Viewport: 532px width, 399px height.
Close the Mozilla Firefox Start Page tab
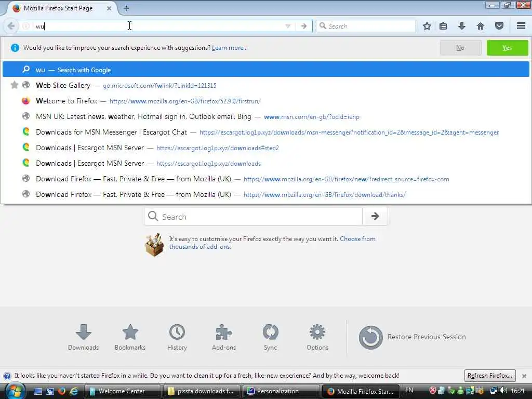[109, 8]
